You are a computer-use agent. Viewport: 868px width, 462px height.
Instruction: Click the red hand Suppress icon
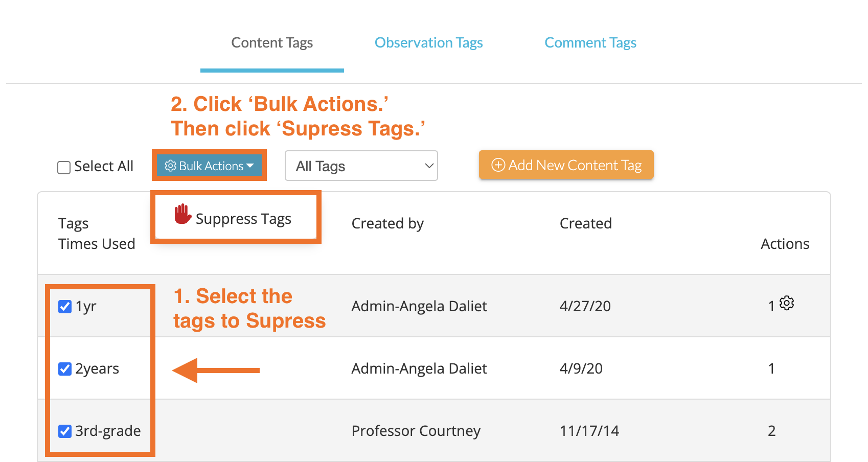tap(182, 214)
